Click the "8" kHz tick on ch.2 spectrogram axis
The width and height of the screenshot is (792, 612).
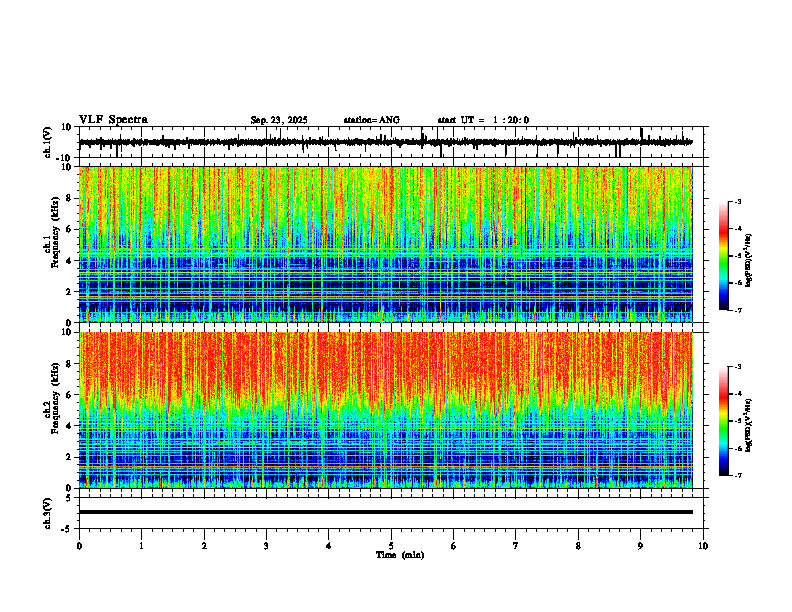[70, 364]
